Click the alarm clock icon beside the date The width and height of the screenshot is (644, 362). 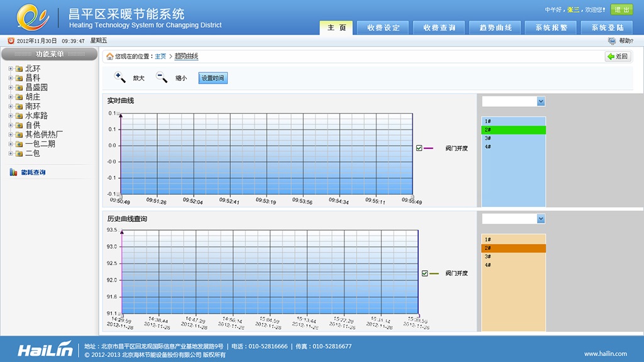point(11,41)
